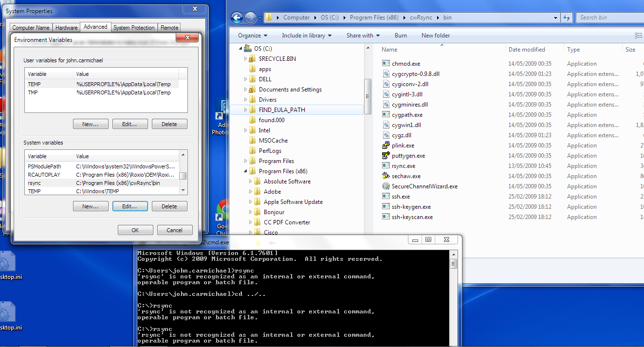Switch to the Advanced tab
Screen dimensions: 644x347
[x=95, y=27]
